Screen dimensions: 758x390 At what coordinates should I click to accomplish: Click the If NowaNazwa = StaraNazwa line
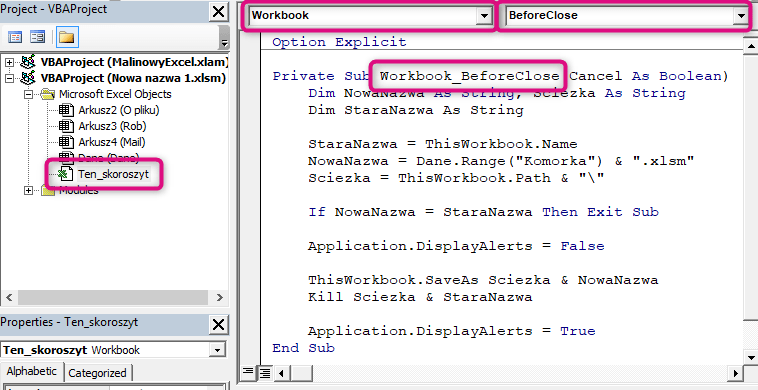[483, 212]
